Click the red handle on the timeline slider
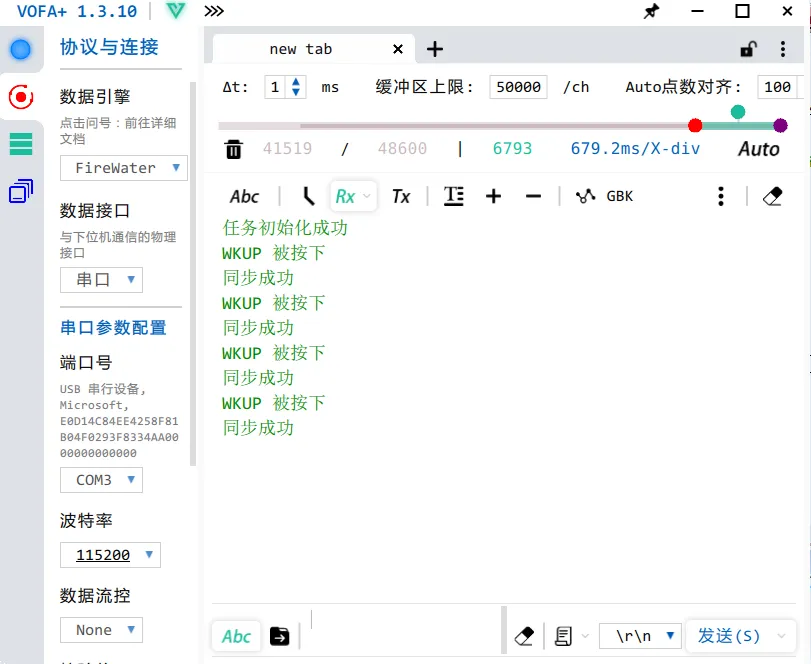 click(696, 126)
